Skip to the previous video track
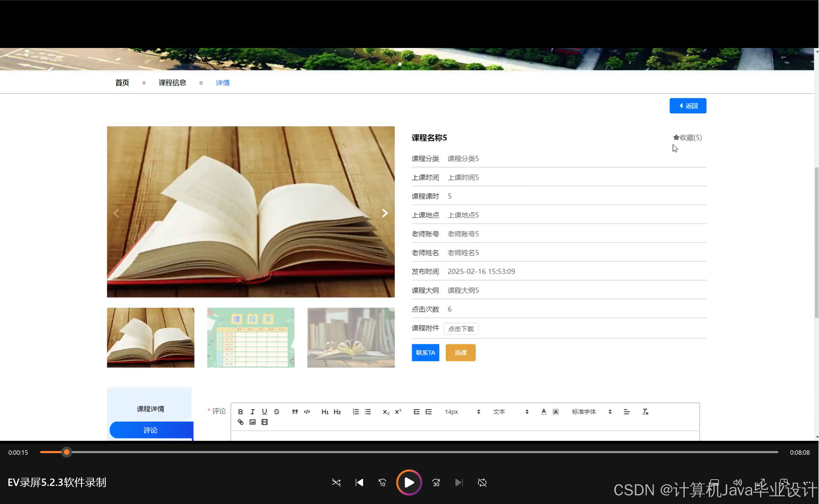The height and width of the screenshot is (504, 819). [359, 482]
